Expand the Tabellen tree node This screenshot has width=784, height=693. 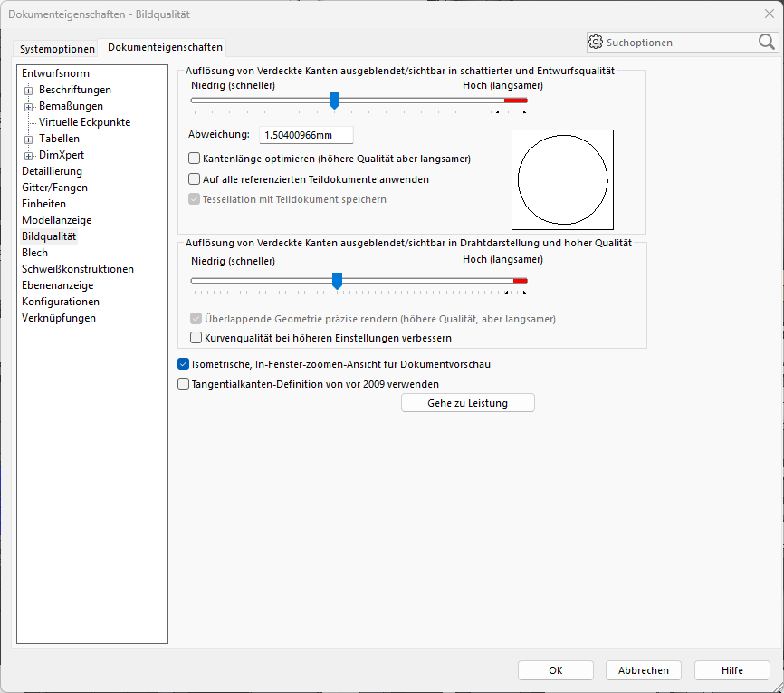pyautogui.click(x=29, y=140)
